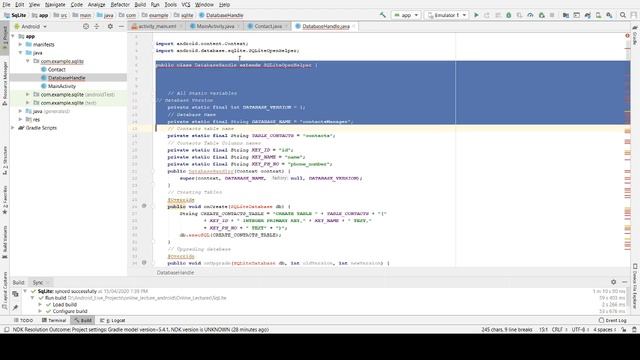
Task: Open Build panel settings gear
Action: pyautogui.click(x=613, y=282)
